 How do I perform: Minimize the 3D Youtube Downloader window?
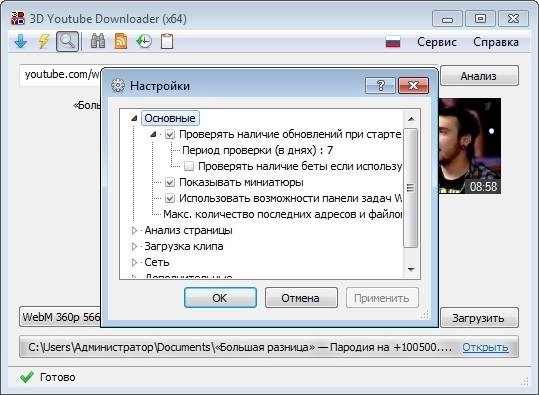pyautogui.click(x=447, y=19)
